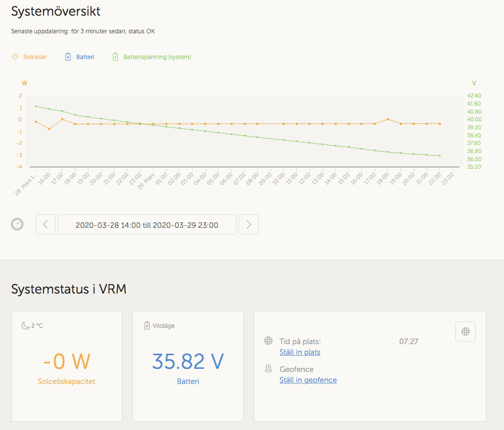This screenshot has height=430, width=504.
Task: Toggle the Batteri series visibility
Action: (85, 57)
